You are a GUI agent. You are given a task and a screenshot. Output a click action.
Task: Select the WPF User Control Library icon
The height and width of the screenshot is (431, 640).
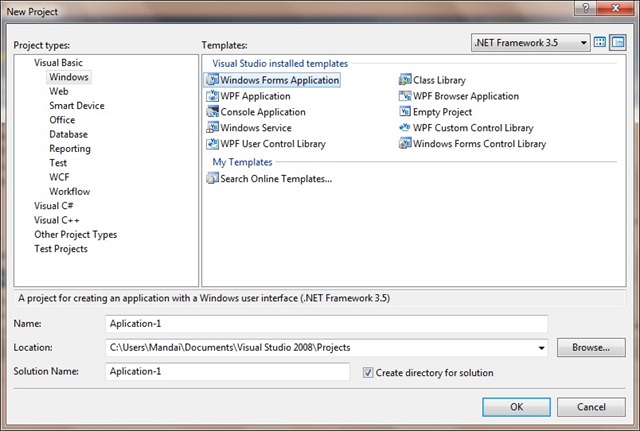212,143
